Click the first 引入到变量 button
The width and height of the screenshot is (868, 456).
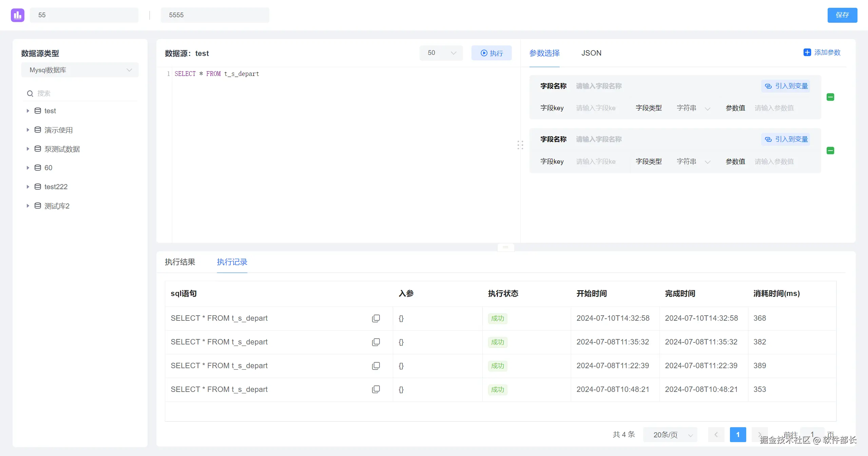786,86
